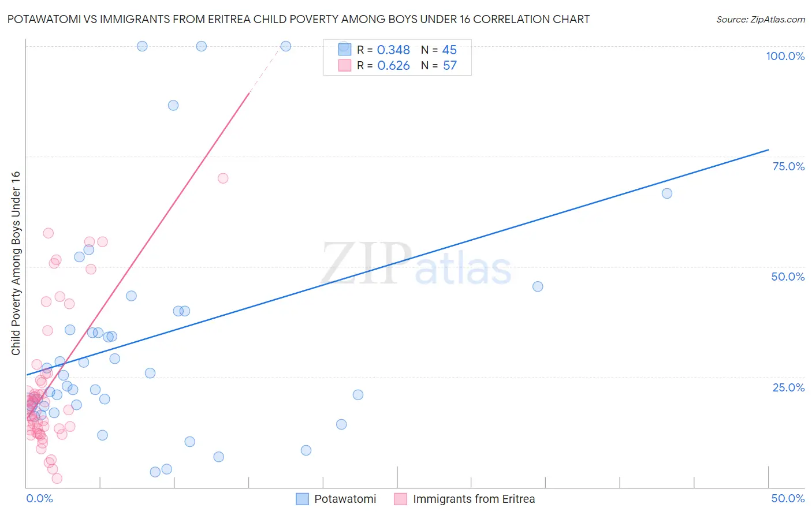
Task: Click the 50.0% x-axis label at bottom right
Action: (x=788, y=498)
